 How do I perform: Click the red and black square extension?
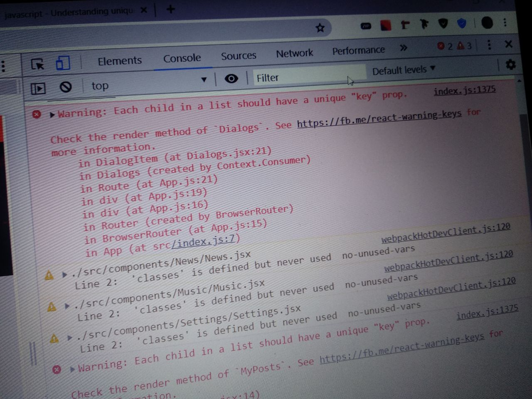tap(386, 25)
